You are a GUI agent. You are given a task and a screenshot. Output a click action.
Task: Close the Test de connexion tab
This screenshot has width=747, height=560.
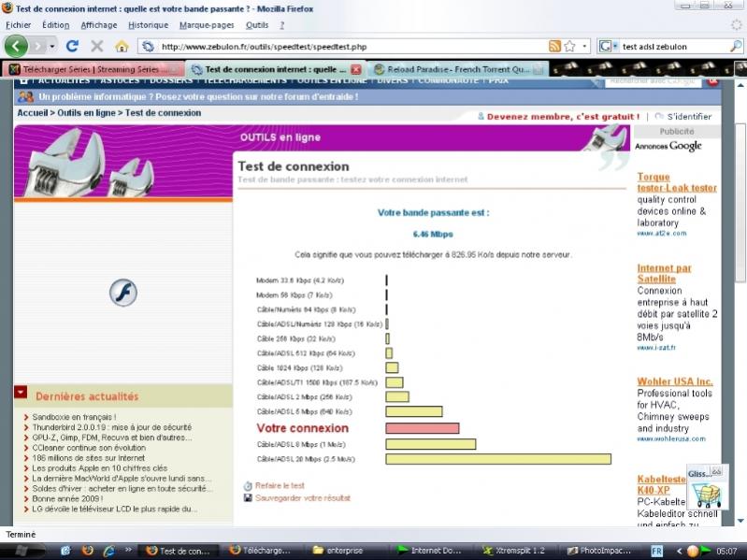pyautogui.click(x=355, y=69)
